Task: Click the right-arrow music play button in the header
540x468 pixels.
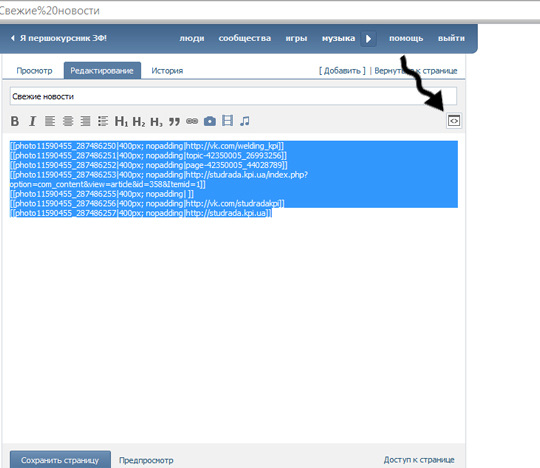Action: pyautogui.click(x=368, y=39)
